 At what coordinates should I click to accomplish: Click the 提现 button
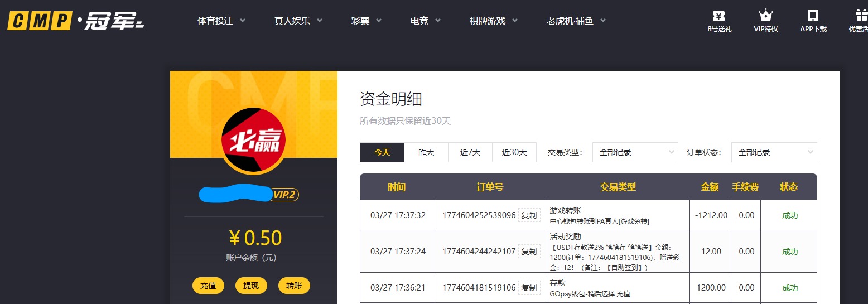coord(251,286)
